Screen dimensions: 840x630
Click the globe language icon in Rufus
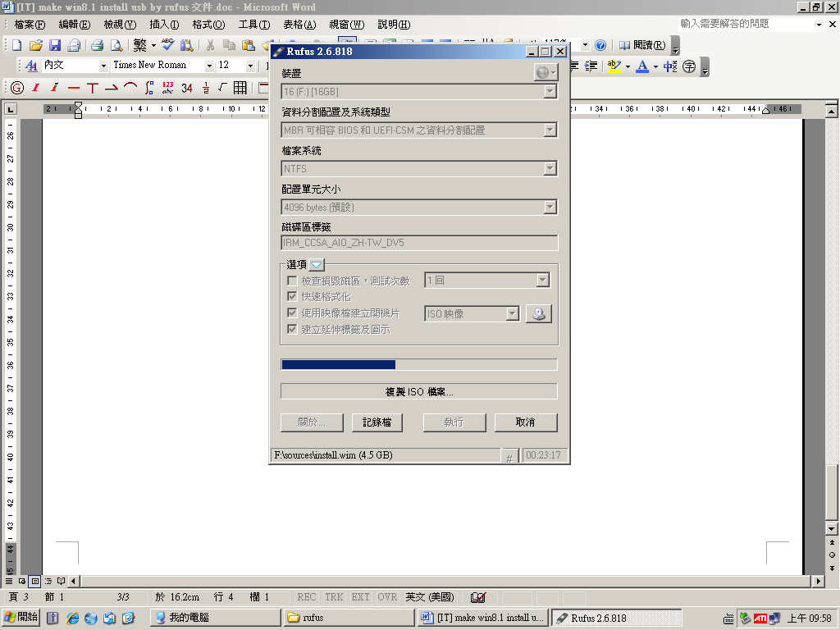point(546,72)
